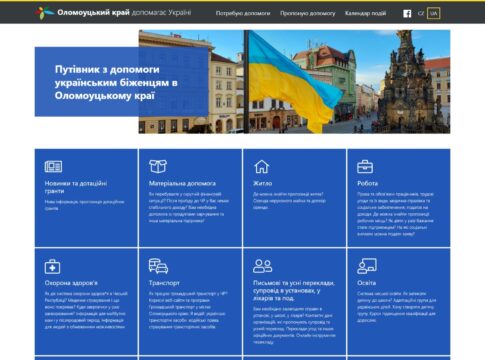This screenshot has height=360, width=485.
Task: Click the open box icon for material aid
Action: [158, 166]
